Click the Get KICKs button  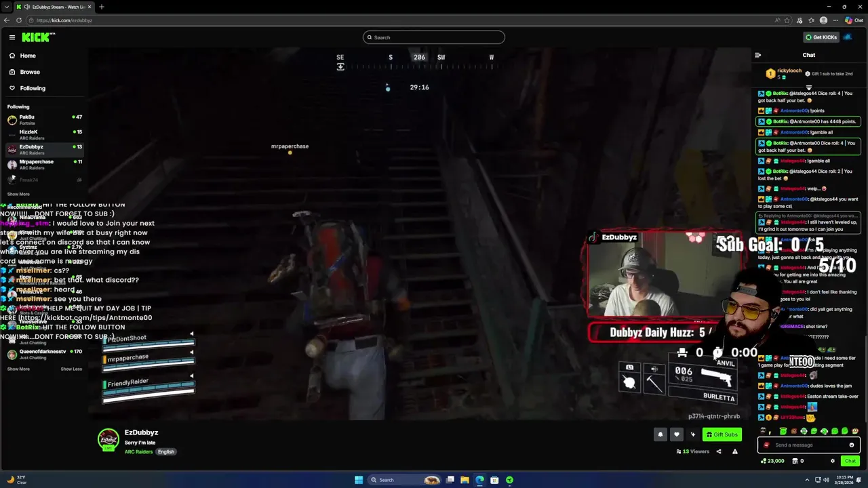(x=821, y=37)
